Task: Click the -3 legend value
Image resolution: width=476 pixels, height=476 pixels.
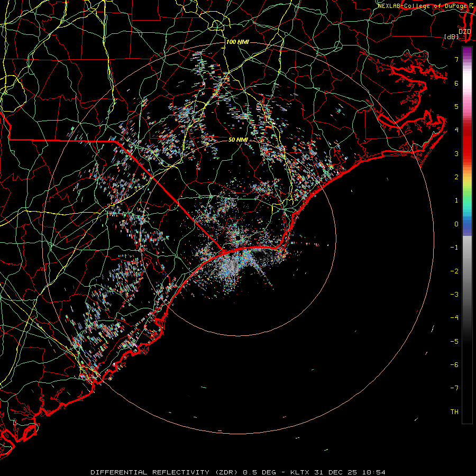Action: pyautogui.click(x=454, y=295)
